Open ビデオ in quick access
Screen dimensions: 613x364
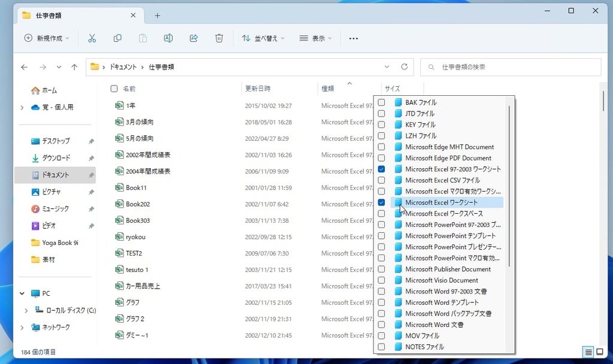click(43, 226)
